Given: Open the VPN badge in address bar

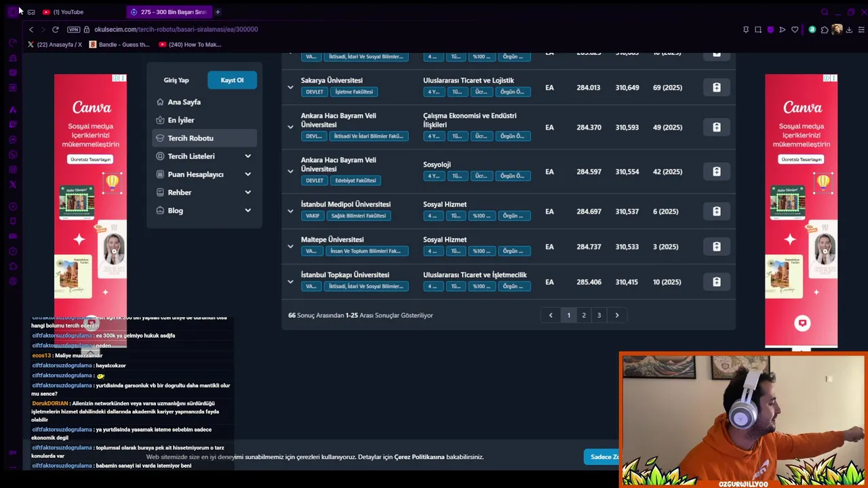Looking at the screenshot, I should click(73, 29).
